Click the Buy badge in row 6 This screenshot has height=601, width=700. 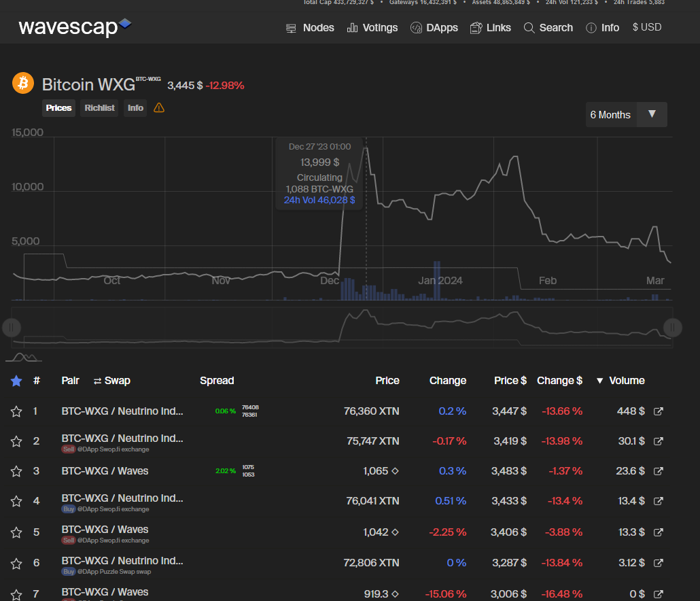coord(69,572)
